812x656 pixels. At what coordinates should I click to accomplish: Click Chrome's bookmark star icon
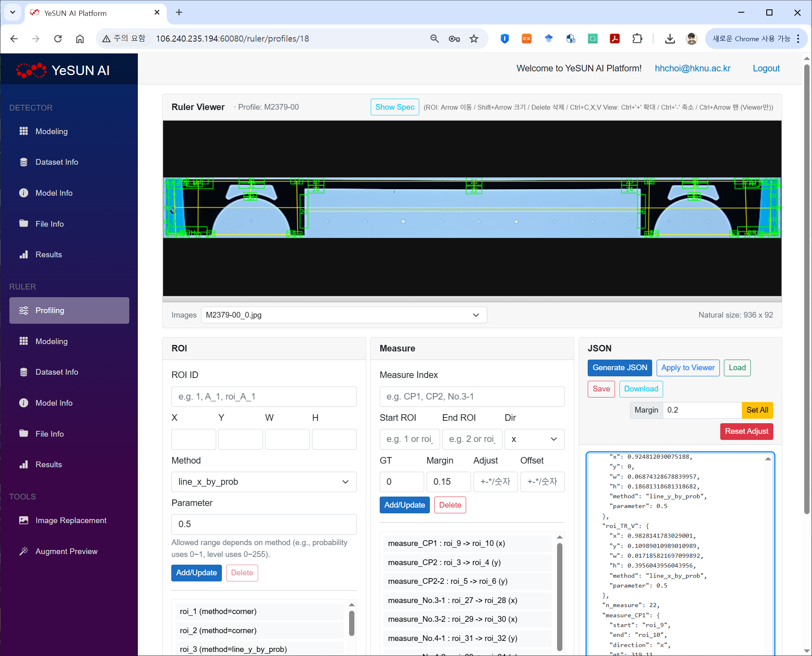pyautogui.click(x=474, y=39)
